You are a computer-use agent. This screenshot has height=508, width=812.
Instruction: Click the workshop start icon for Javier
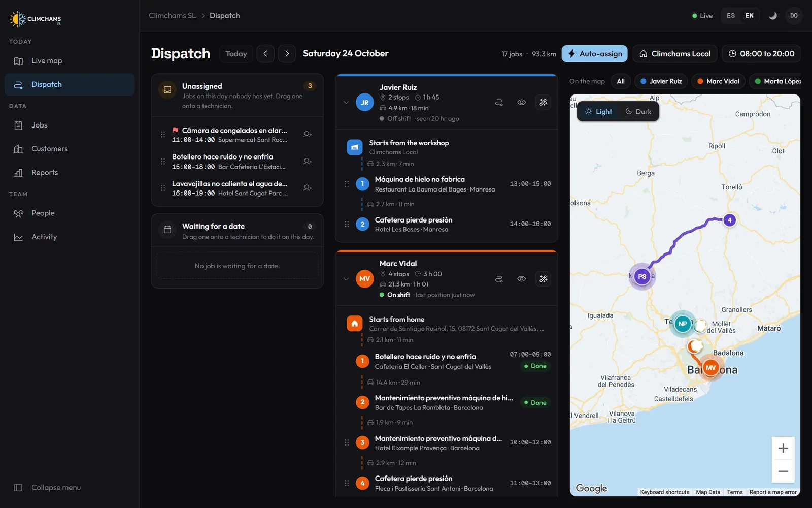click(355, 147)
